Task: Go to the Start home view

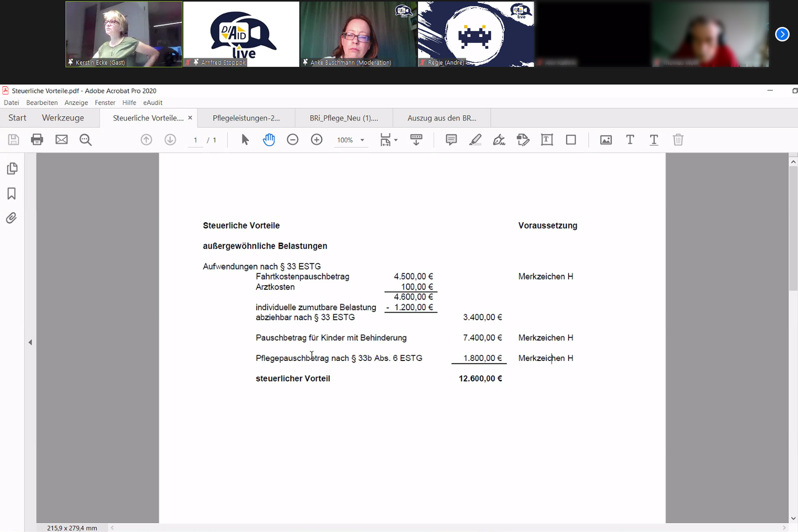Action: pos(17,118)
